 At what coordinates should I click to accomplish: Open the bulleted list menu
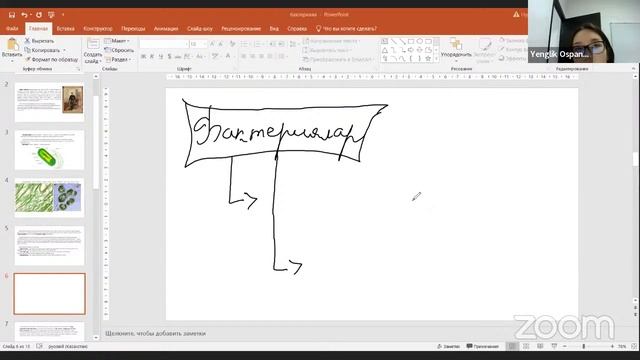(x=245, y=44)
